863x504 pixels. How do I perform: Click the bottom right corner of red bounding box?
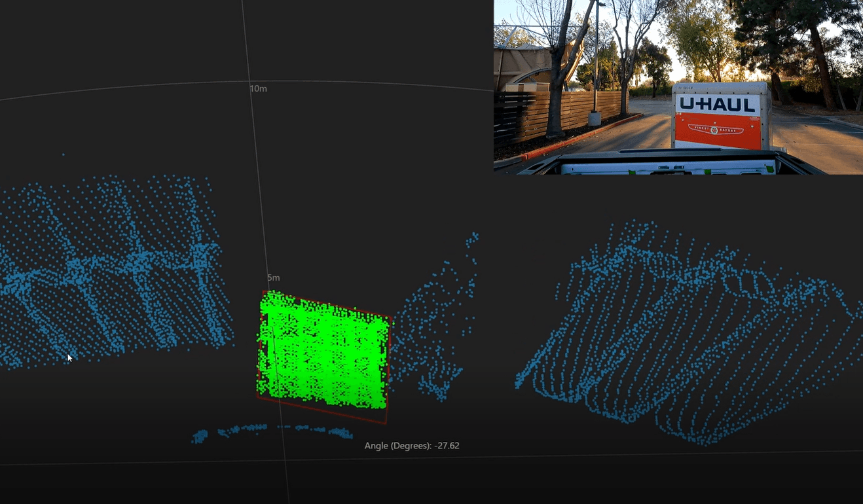[386, 423]
